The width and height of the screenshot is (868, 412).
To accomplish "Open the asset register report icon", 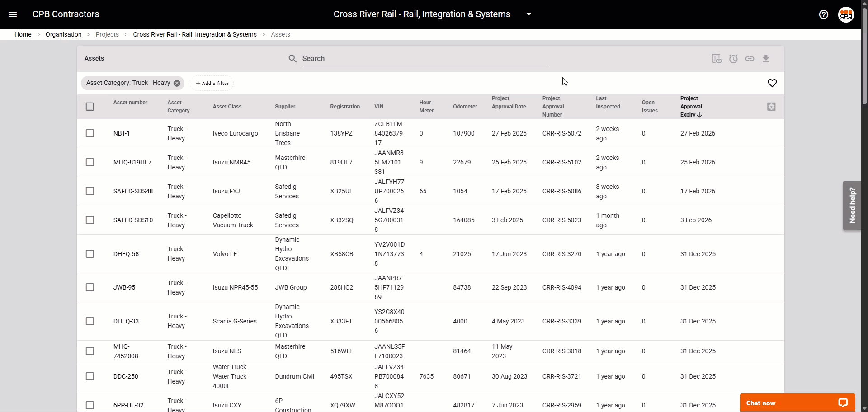I will coord(717,59).
